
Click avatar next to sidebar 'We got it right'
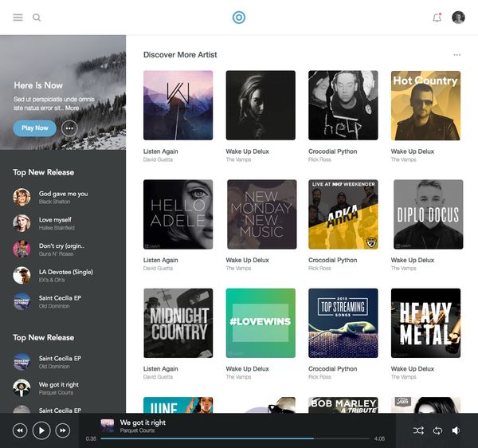[x=22, y=388]
